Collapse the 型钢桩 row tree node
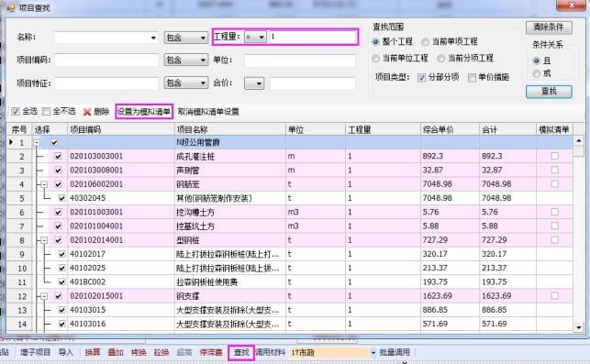The height and width of the screenshot is (364, 590). tap(44, 240)
